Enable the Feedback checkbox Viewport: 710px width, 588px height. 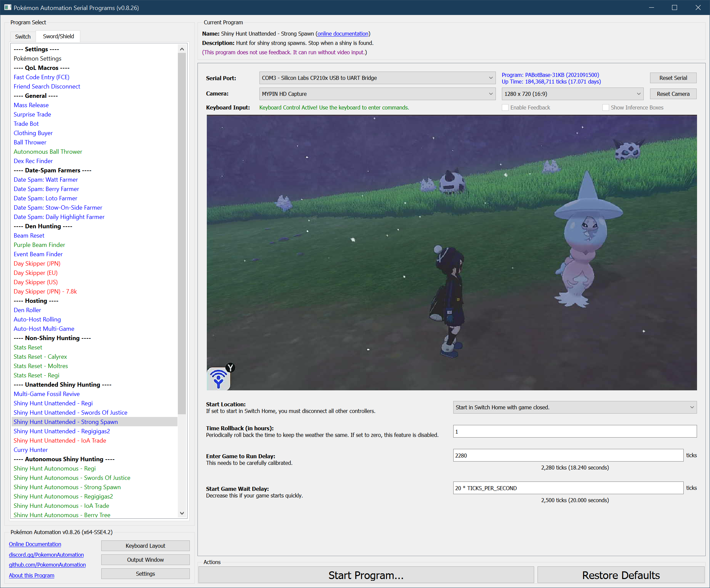coord(505,107)
